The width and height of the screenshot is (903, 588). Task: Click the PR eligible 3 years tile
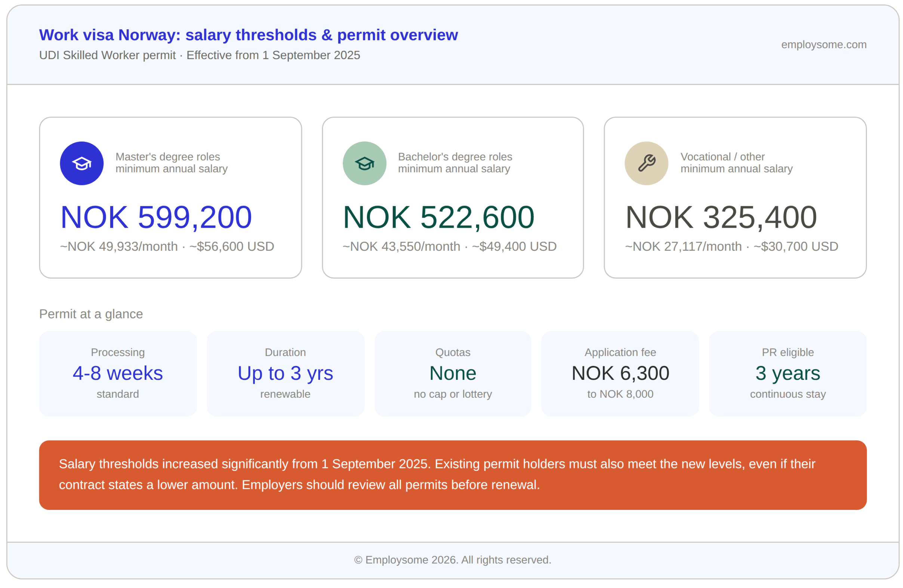pyautogui.click(x=787, y=374)
